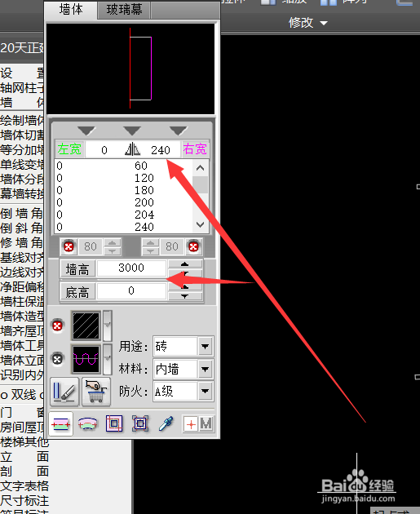This screenshot has width=420, height=514.
Task: Decrease 底高 with down arrow
Action: 185,296
